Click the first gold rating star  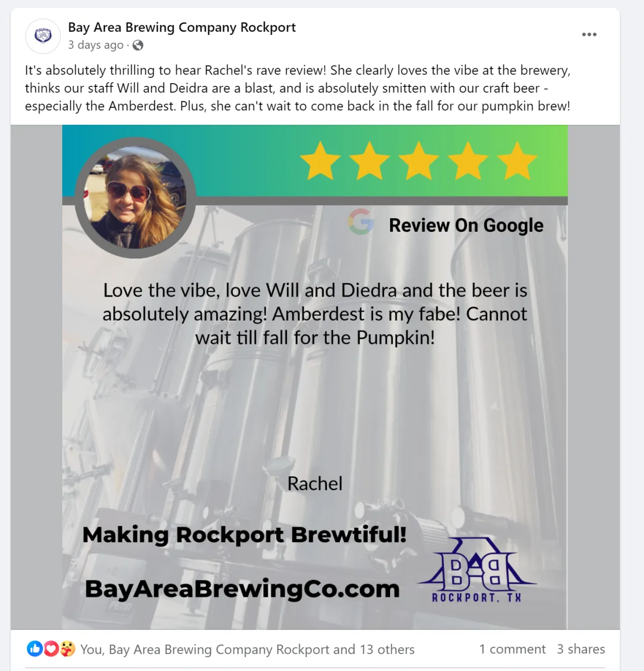(320, 160)
